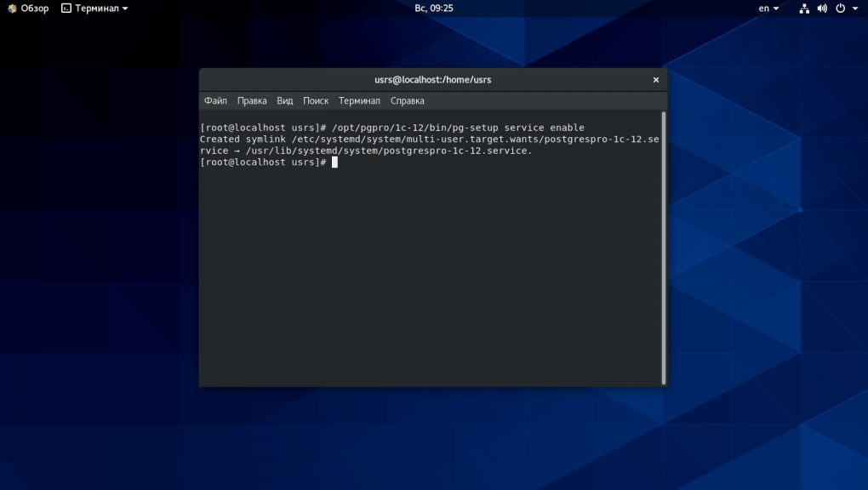Click the wired network status icon
Viewport: 868px width, 490px height.
pos(805,9)
